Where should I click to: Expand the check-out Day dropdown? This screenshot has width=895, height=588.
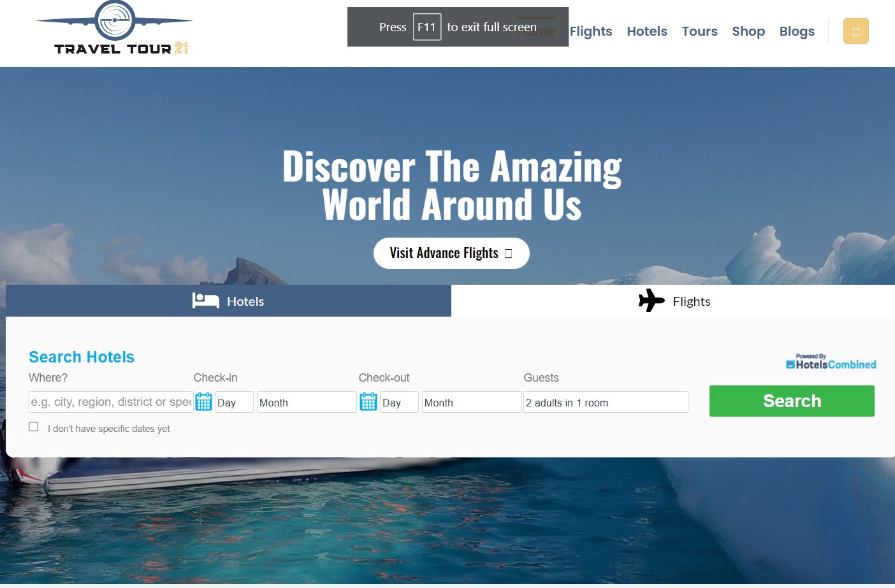point(399,402)
